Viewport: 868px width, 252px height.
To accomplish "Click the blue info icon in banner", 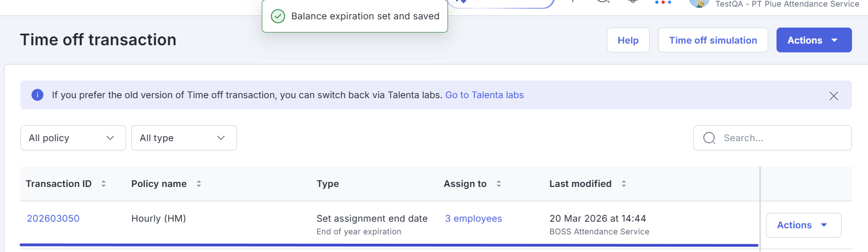I will pos(37,95).
